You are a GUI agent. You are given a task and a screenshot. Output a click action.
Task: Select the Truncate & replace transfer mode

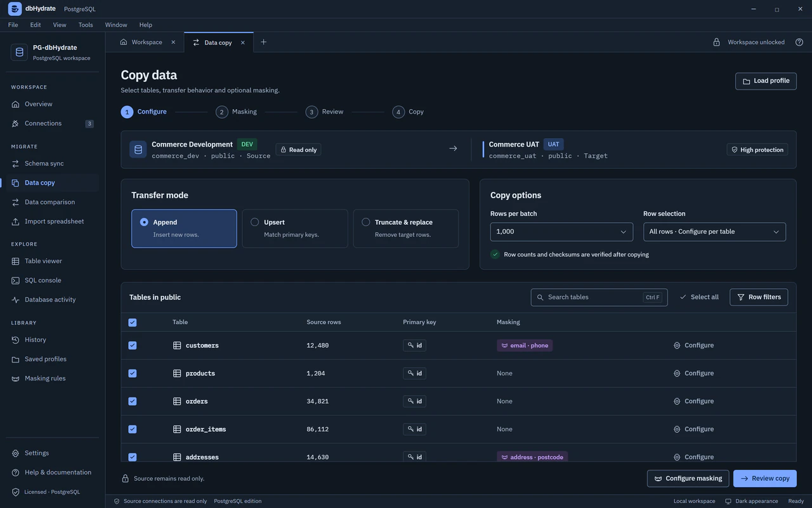point(406,229)
